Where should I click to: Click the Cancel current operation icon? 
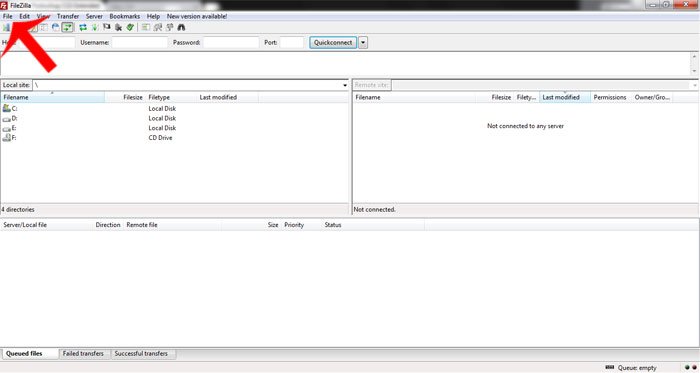107,27
